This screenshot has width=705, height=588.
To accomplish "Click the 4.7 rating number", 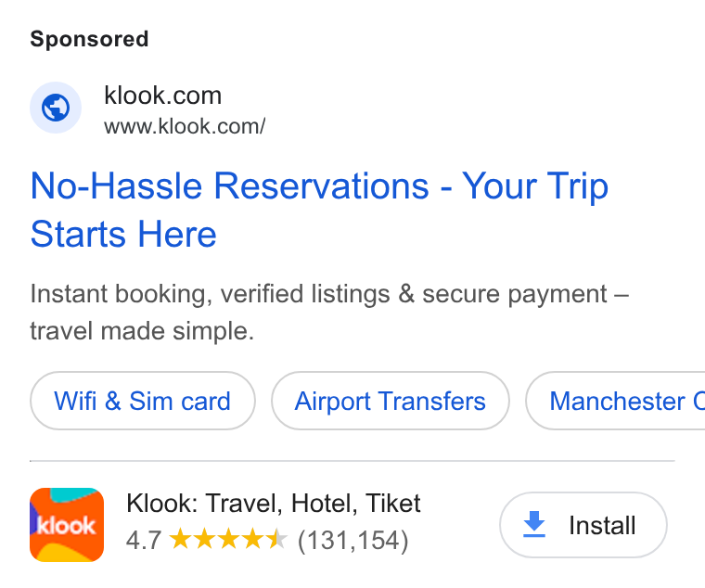I will (x=144, y=540).
